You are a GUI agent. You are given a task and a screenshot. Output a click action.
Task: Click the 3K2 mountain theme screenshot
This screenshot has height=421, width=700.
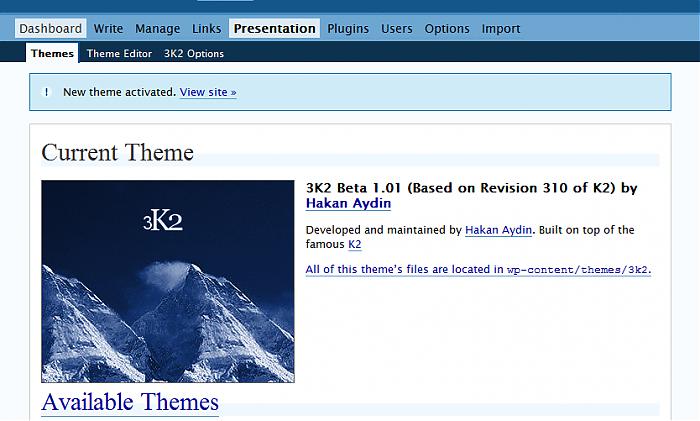tap(168, 281)
